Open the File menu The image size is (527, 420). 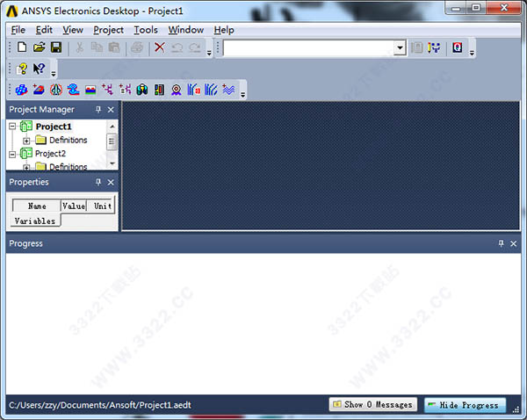(x=18, y=30)
